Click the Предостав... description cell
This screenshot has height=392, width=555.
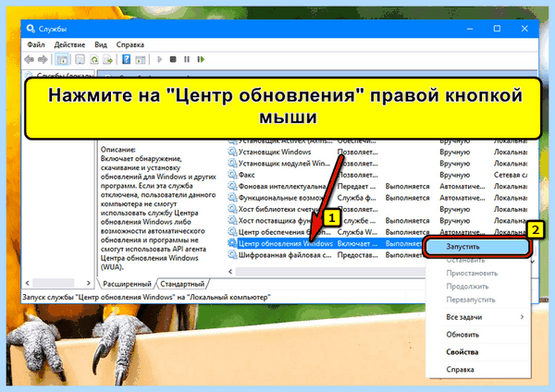357,255
